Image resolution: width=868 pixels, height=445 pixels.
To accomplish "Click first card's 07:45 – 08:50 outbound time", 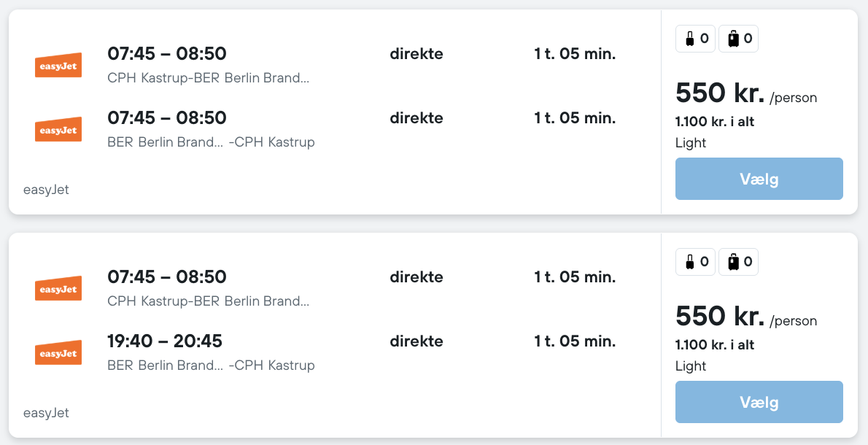I will [x=167, y=54].
